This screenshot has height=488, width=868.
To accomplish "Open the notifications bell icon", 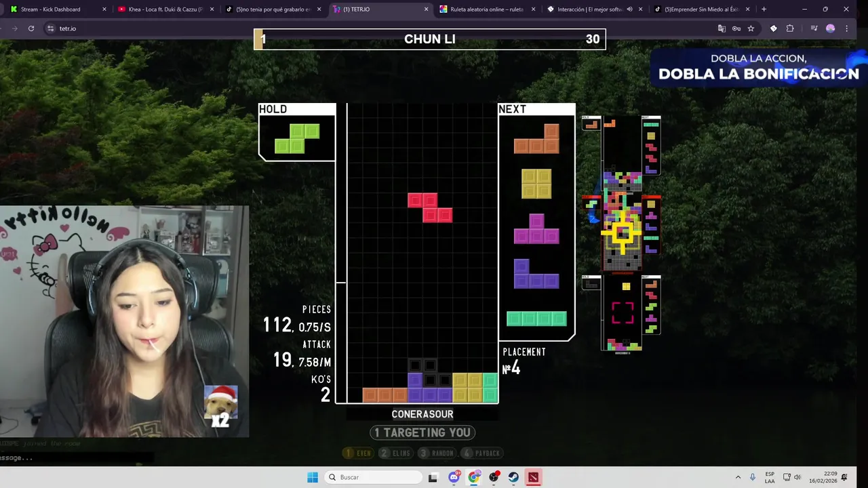I will point(844,477).
